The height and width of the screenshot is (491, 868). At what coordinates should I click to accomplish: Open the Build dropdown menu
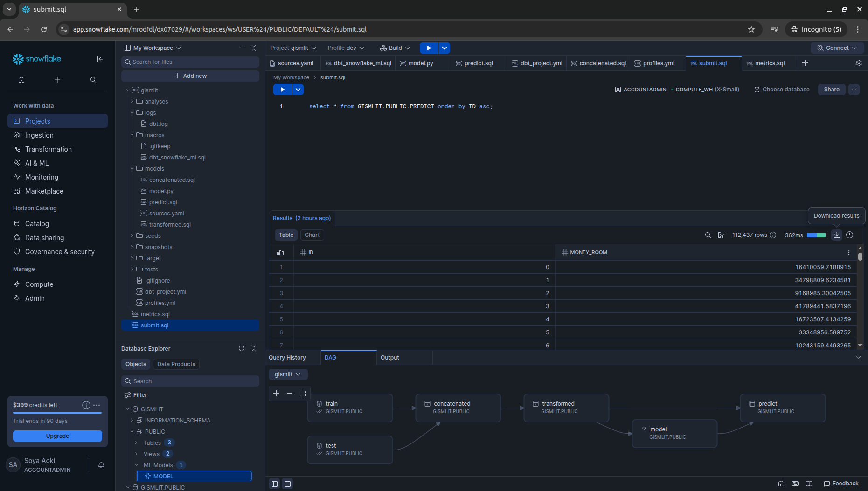click(395, 48)
